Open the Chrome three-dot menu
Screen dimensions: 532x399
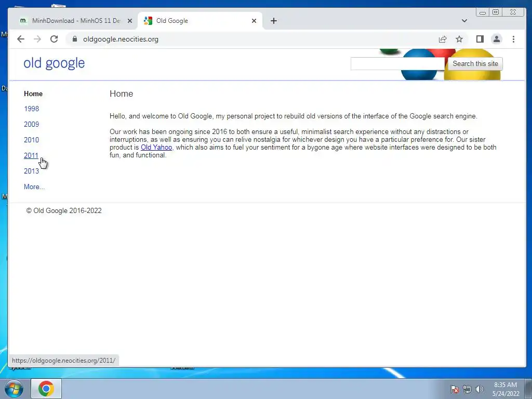pos(513,39)
